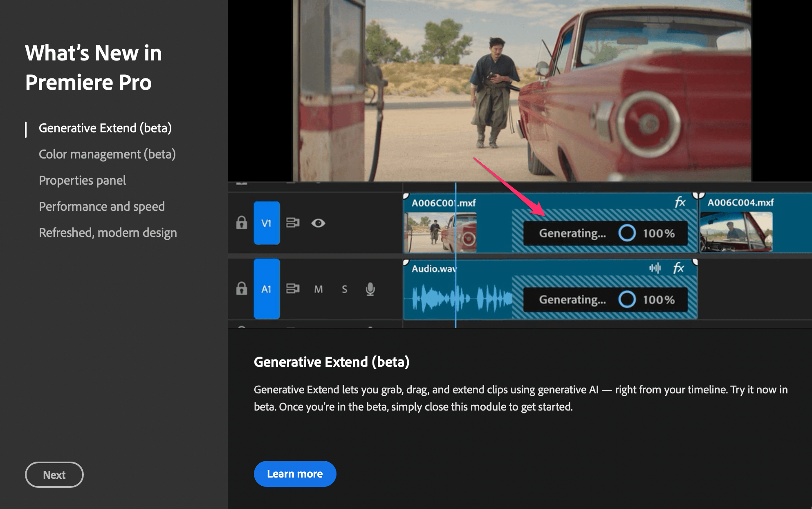Toggle lock on V1 track

coord(242,223)
